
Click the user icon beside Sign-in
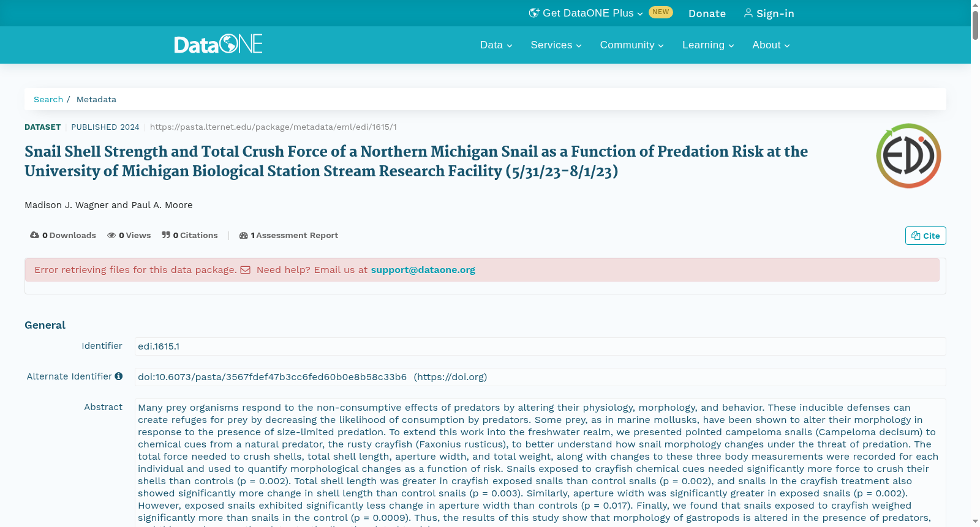pyautogui.click(x=748, y=13)
